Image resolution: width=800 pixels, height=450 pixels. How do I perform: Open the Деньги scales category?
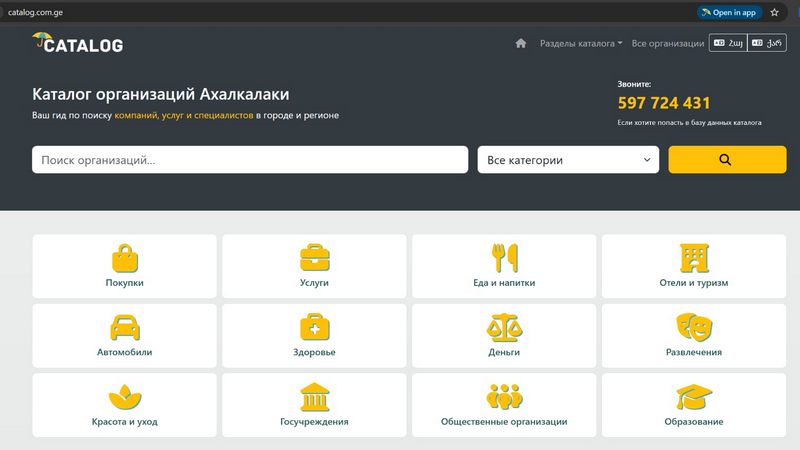[504, 336]
